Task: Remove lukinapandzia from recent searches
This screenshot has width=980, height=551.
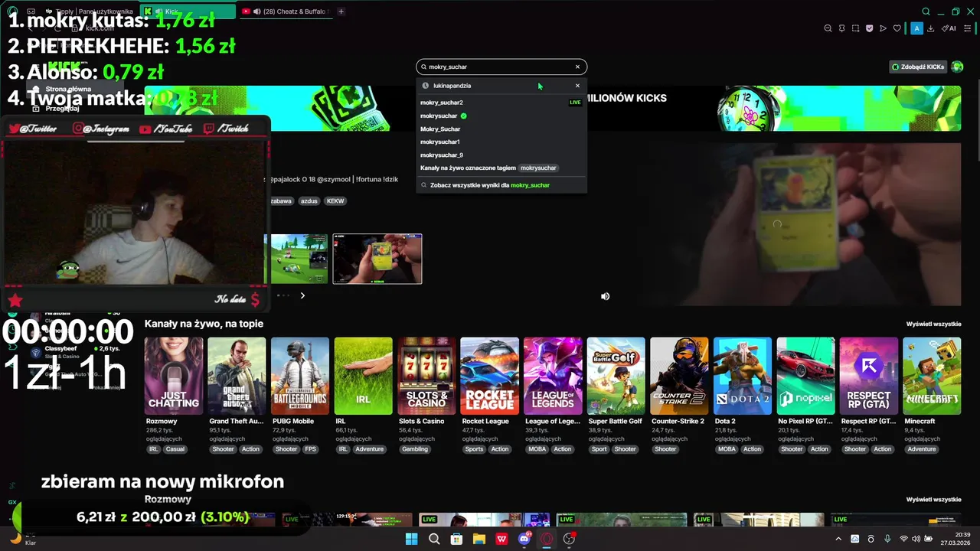Action: tap(577, 86)
